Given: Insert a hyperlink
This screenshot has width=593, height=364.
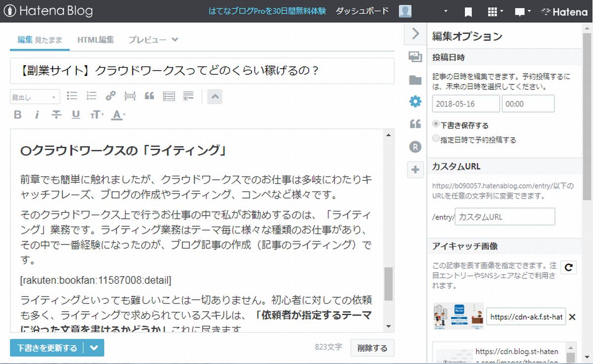Looking at the screenshot, I should tap(111, 96).
